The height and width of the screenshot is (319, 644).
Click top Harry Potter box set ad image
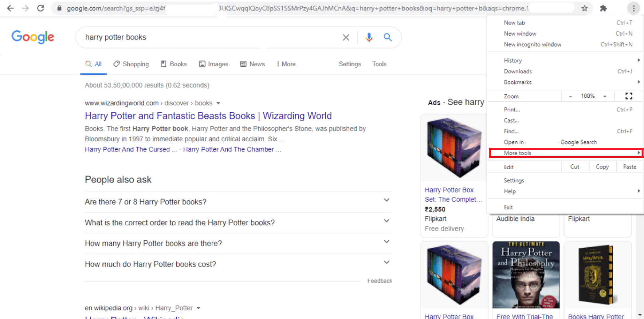pos(454,148)
